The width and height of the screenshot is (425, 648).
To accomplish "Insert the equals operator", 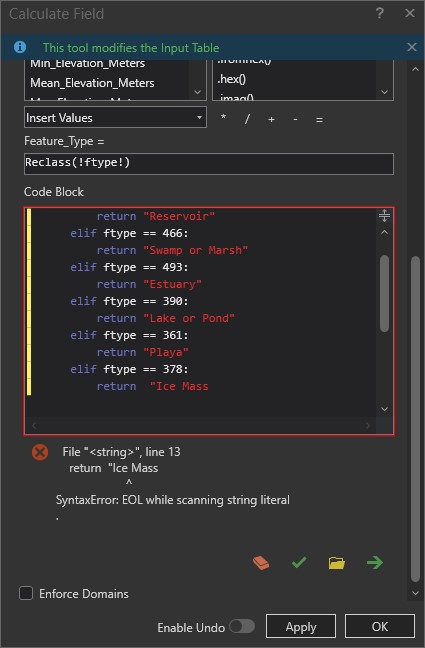I will [x=319, y=120].
